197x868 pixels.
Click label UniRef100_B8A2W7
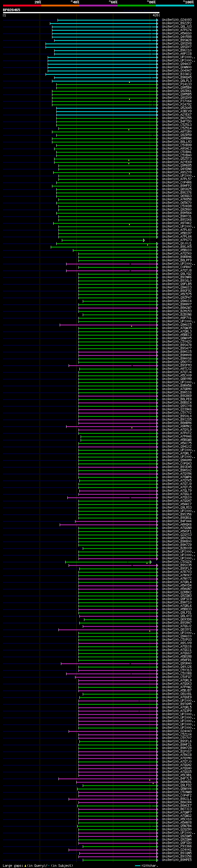click(177, 308)
